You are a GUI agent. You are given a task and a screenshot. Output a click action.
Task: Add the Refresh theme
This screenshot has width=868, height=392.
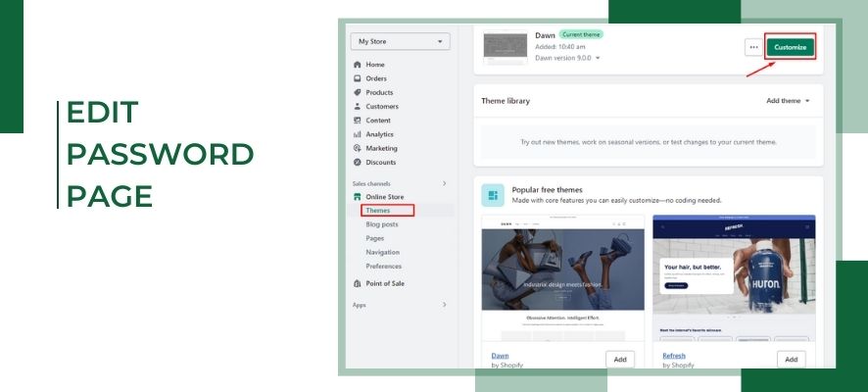pyautogui.click(x=791, y=360)
